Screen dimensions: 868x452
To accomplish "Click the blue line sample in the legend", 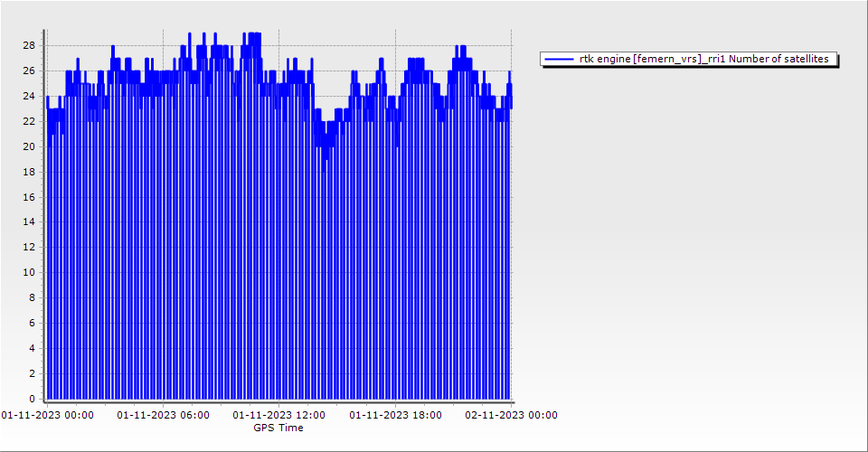I will [x=560, y=59].
